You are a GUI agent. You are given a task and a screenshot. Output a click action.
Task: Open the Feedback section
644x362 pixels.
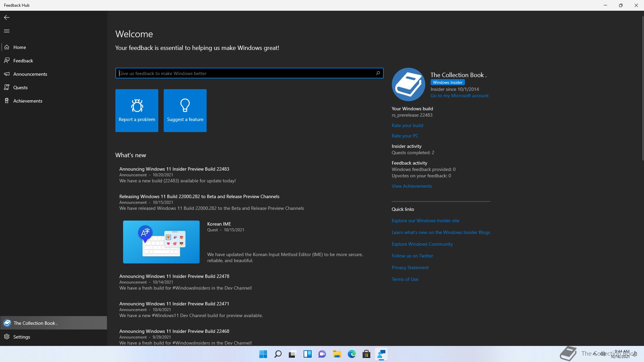(x=54, y=61)
